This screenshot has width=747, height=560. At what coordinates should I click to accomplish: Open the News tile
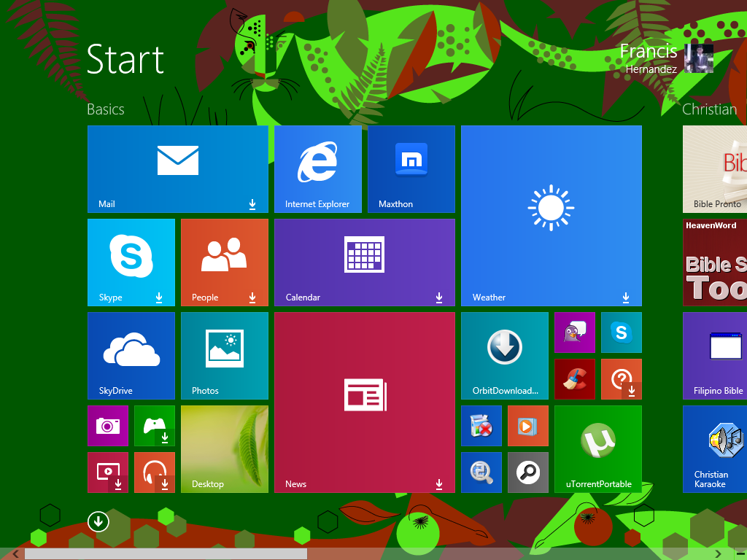365,402
